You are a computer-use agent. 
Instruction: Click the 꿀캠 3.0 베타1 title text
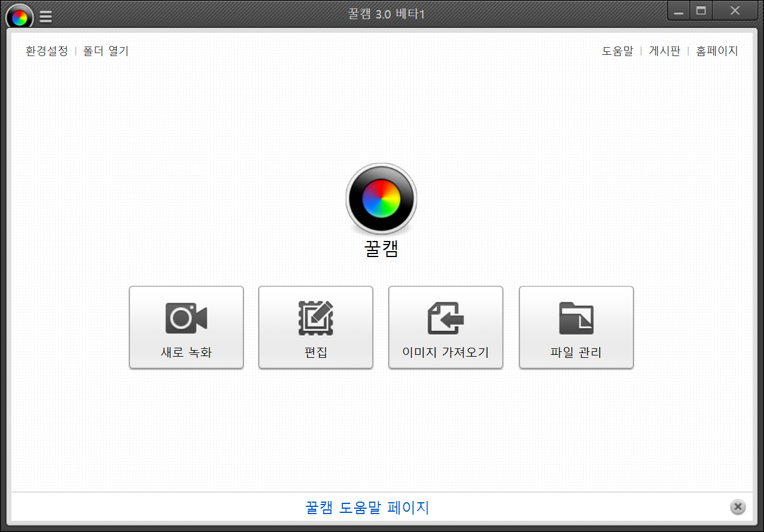pos(386,14)
